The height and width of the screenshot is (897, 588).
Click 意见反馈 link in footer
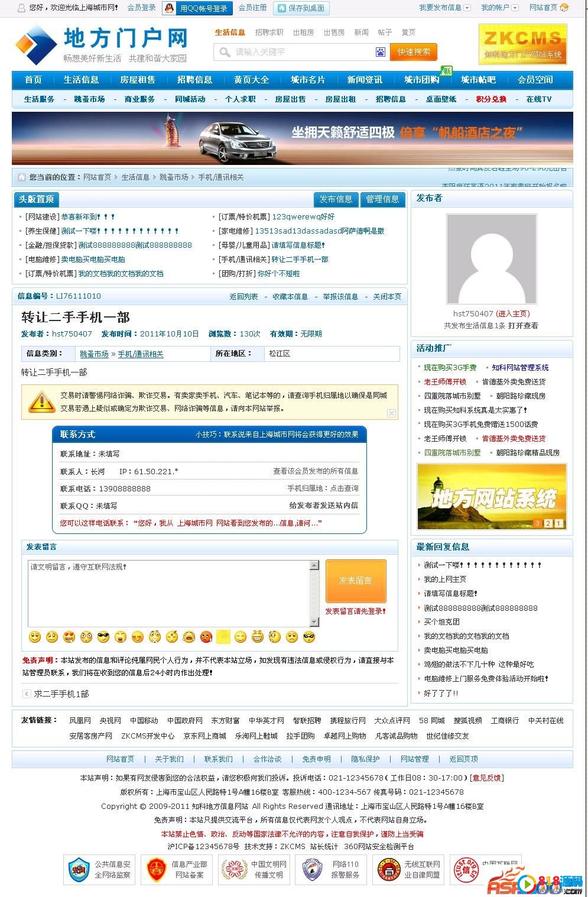coord(486,778)
